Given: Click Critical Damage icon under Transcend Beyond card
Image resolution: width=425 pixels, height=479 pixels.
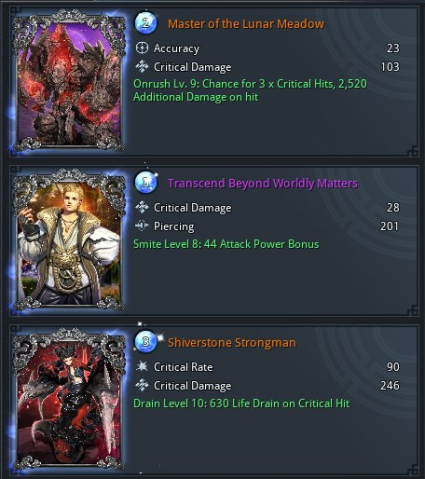Looking at the screenshot, I should click(142, 207).
